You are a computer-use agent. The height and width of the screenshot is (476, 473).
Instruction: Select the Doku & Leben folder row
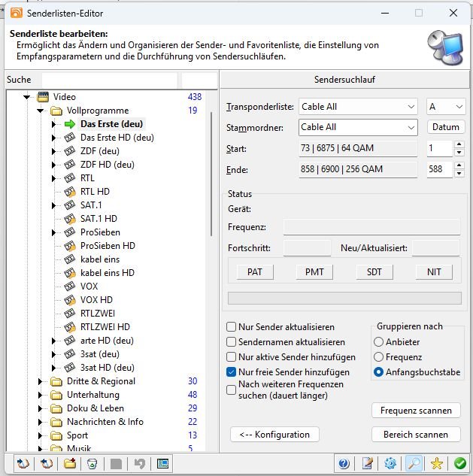click(96, 408)
